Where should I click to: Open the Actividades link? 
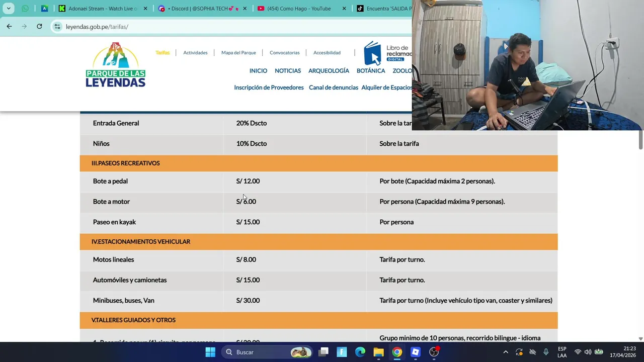195,52
